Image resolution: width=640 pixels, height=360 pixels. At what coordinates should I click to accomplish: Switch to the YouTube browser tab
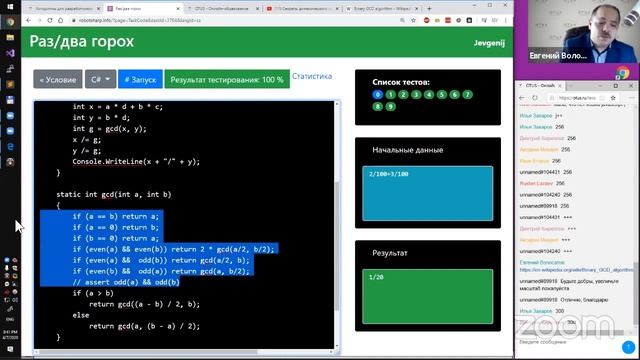coord(302,8)
